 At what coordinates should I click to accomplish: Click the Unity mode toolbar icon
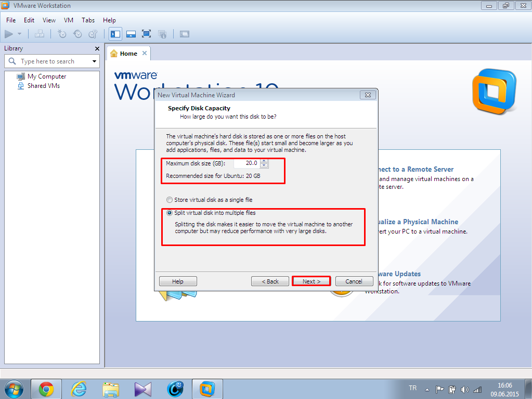coord(162,34)
